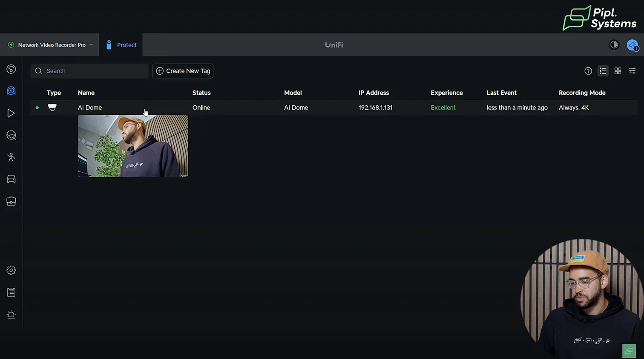Viewport: 644px width, 359px height.
Task: Open the person detections icon in sidebar
Action: 11,157
